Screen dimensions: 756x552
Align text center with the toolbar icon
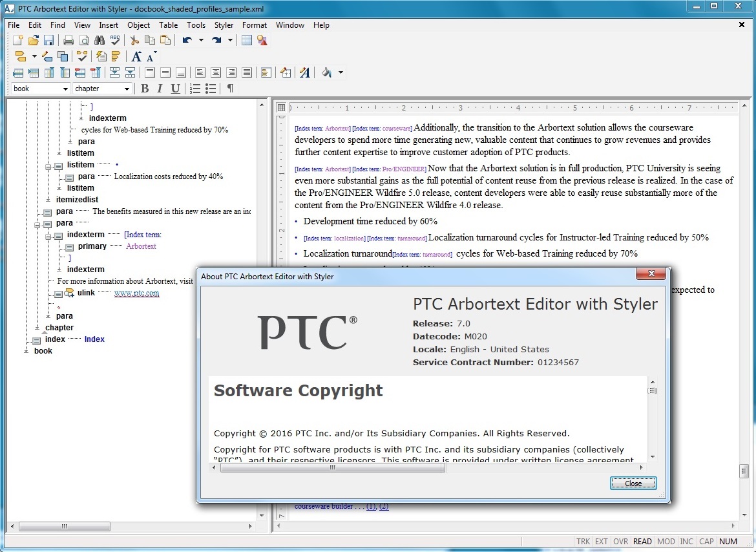click(x=216, y=73)
